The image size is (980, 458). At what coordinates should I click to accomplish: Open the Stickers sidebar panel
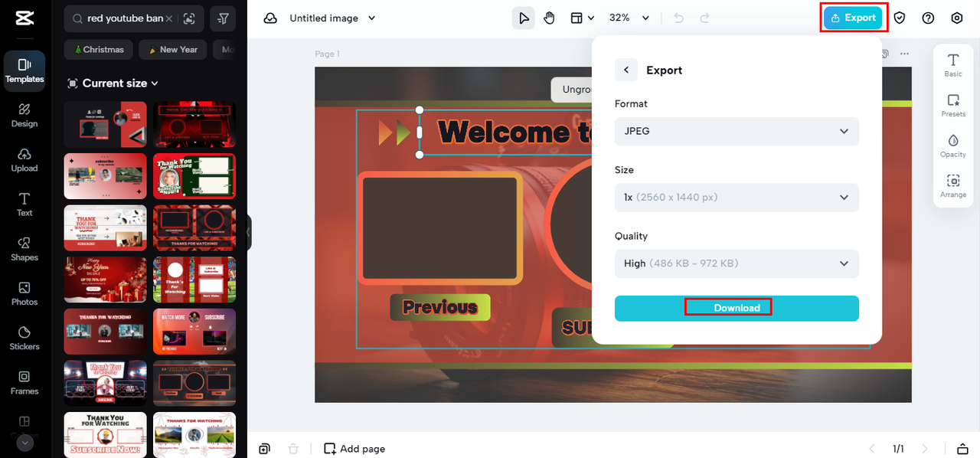pyautogui.click(x=24, y=338)
